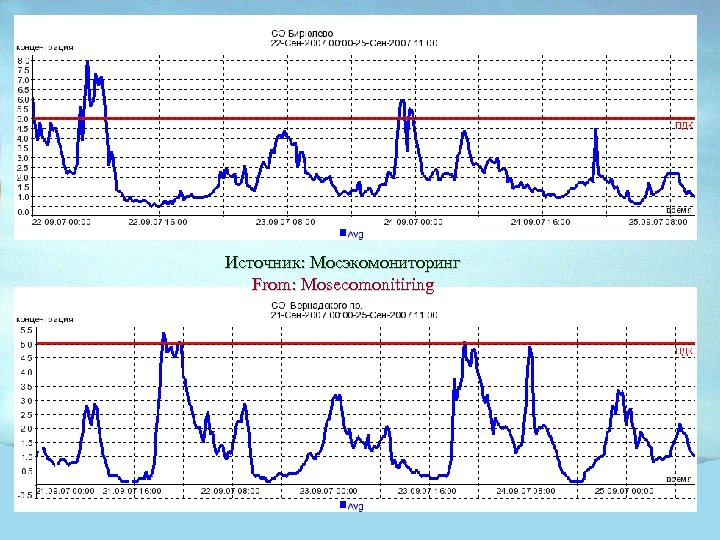This screenshot has width=720, height=540.
Task: Click the blue Avg legend swatch under the Бирюлево chart
Action: (x=343, y=233)
